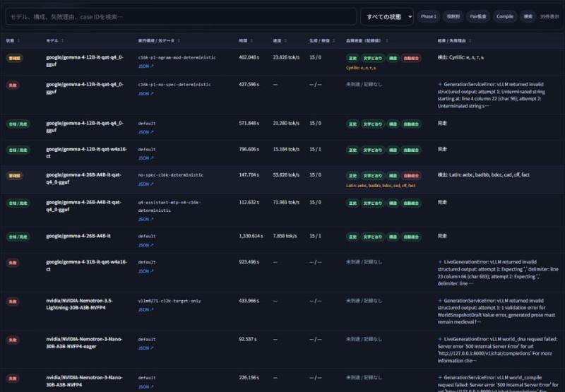This screenshot has height=392, width=565.
Task: Click red failed badge in 427.596 s row
Action: point(13,85)
